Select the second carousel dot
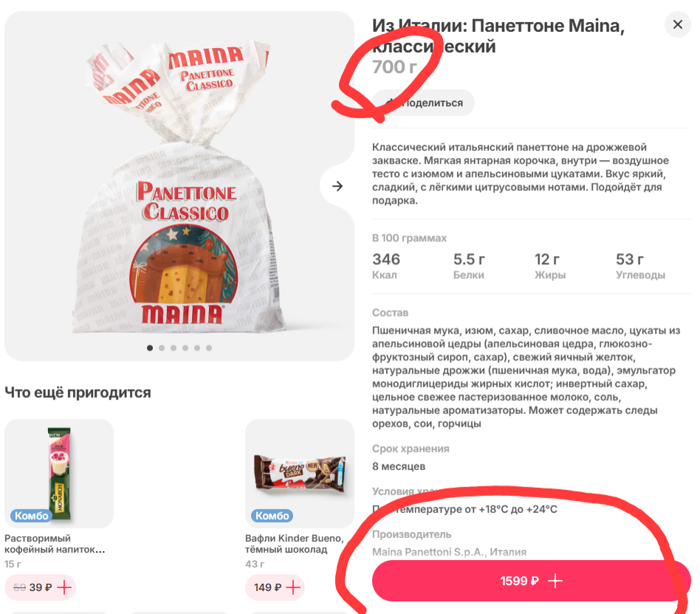Image resolution: width=700 pixels, height=614 pixels. pos(162,348)
